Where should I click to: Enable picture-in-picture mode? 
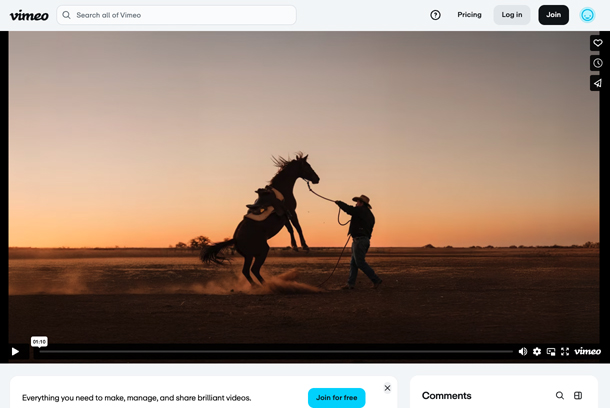pyautogui.click(x=551, y=352)
